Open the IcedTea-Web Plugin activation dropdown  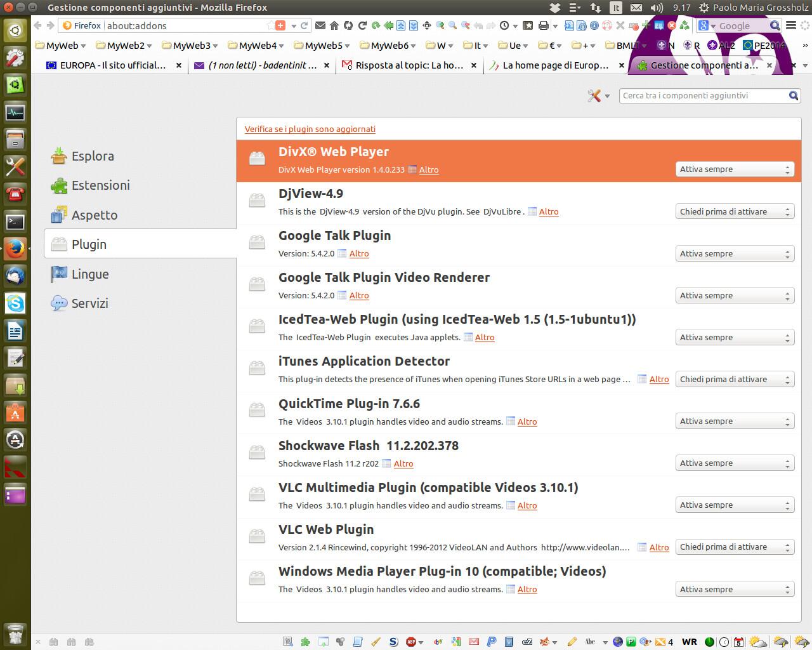tap(735, 337)
